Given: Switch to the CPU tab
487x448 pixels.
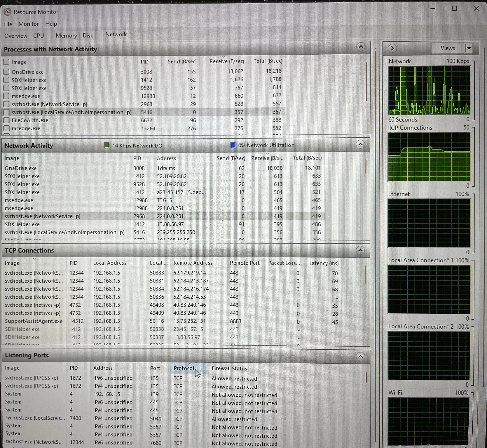Looking at the screenshot, I should coord(39,35).
